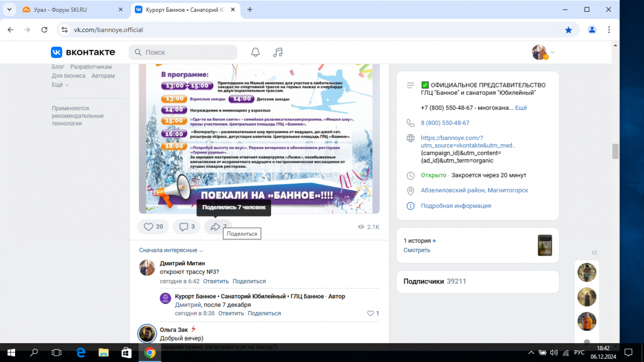Open the Авторам link
The image size is (644, 362).
(103, 76)
